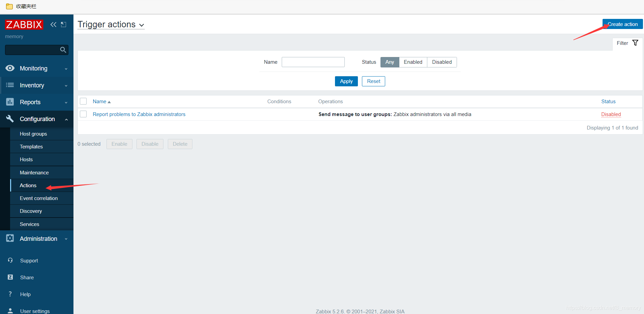Click the Create action button

coord(622,24)
